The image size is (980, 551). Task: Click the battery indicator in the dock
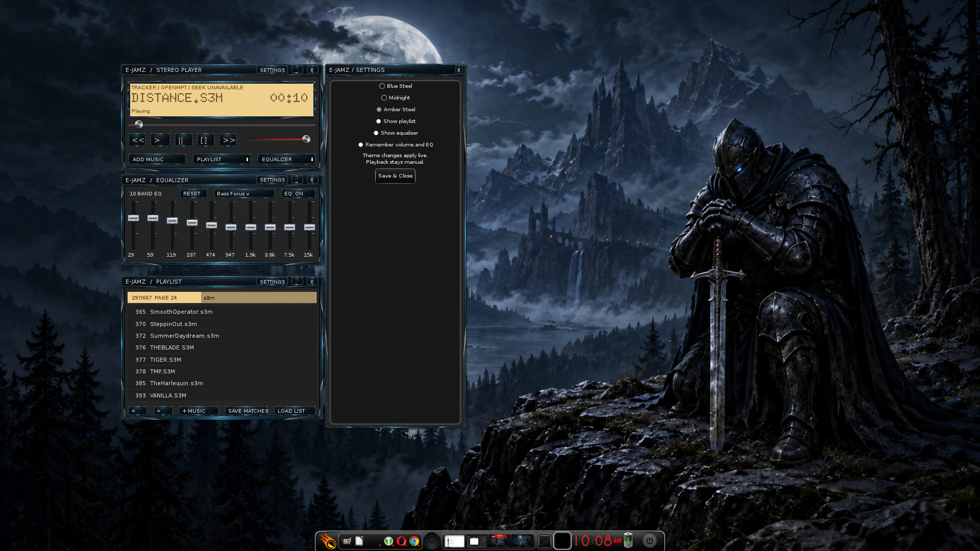tap(628, 540)
